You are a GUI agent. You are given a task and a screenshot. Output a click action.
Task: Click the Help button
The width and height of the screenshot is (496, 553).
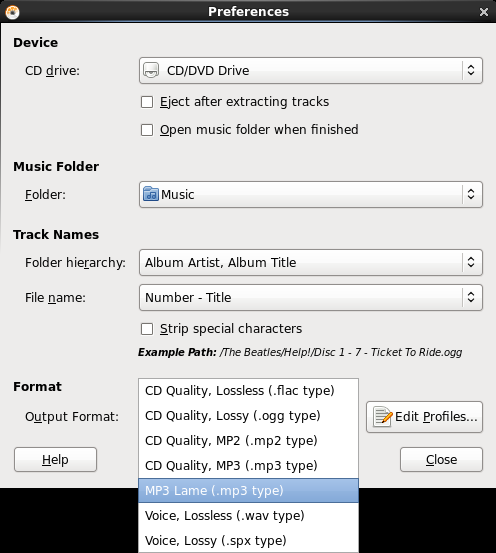(x=55, y=460)
